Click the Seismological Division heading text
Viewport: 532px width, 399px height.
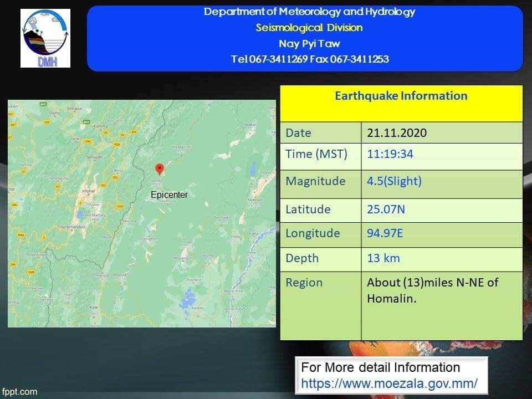[309, 28]
